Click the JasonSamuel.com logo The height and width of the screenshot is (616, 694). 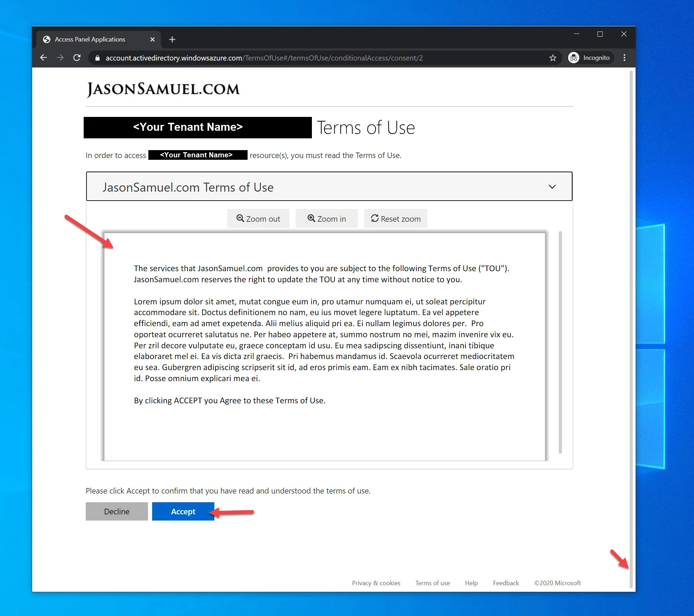pos(163,90)
